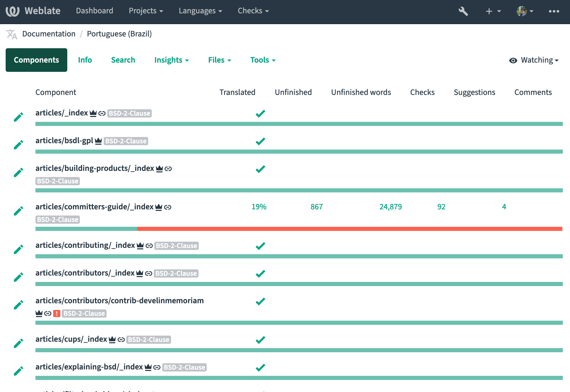Image resolution: width=570 pixels, height=392 pixels.
Task: Click the pencil icon for articles/_index
Action: (18, 117)
